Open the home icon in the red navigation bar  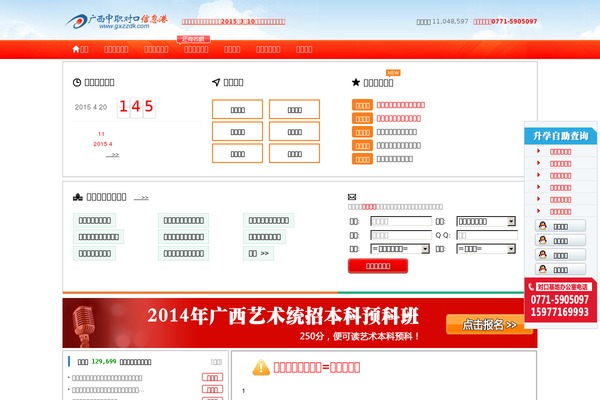[x=76, y=49]
